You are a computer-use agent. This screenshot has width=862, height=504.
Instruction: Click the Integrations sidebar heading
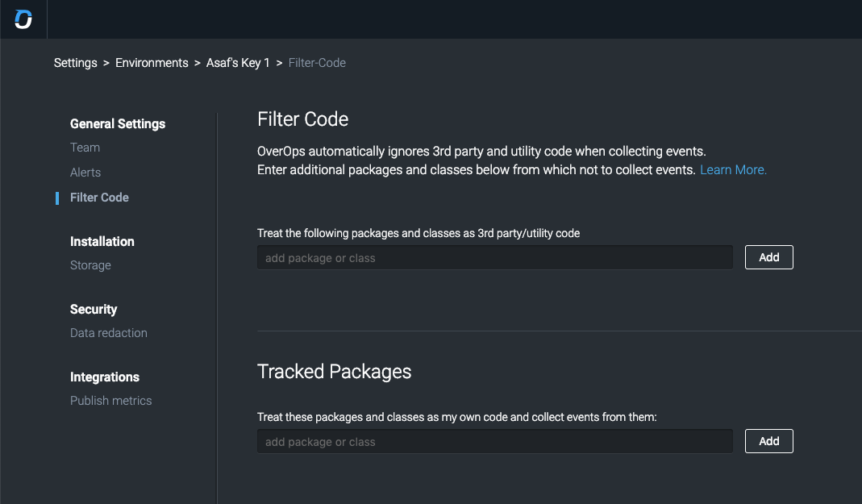[x=105, y=377]
